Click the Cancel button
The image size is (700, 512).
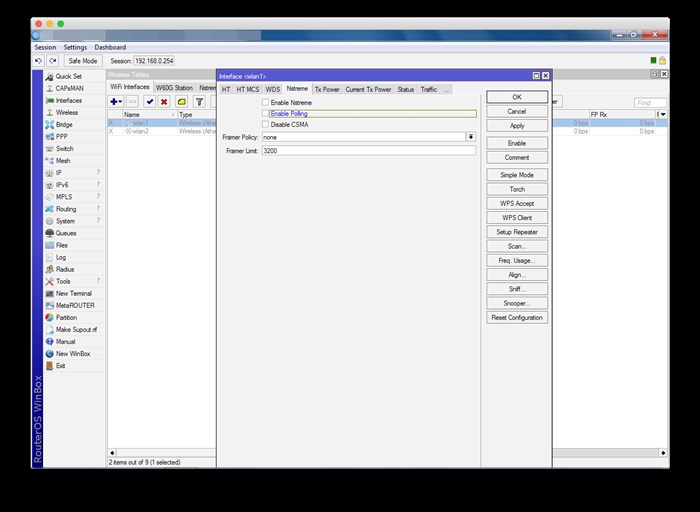pos(517,111)
